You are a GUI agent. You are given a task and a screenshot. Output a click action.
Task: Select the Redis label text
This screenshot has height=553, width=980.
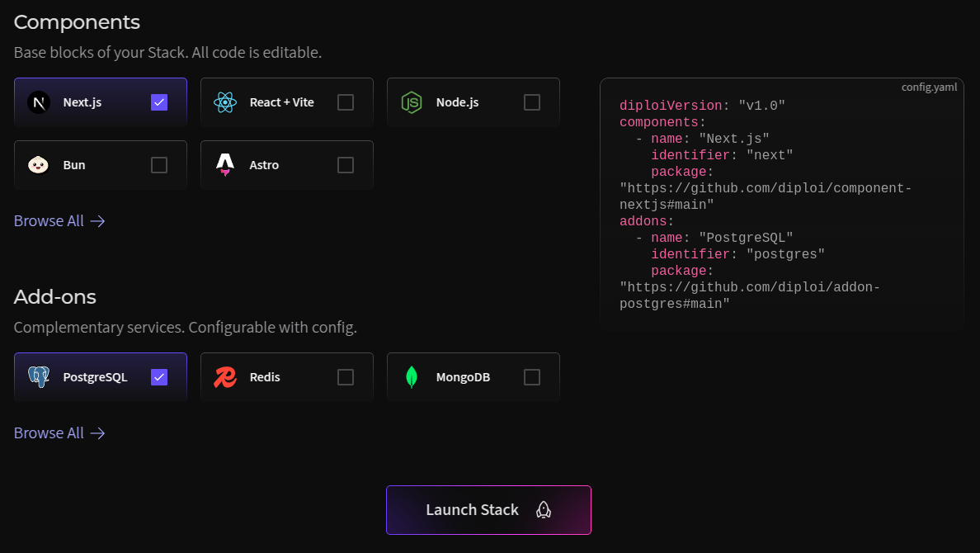(x=265, y=377)
